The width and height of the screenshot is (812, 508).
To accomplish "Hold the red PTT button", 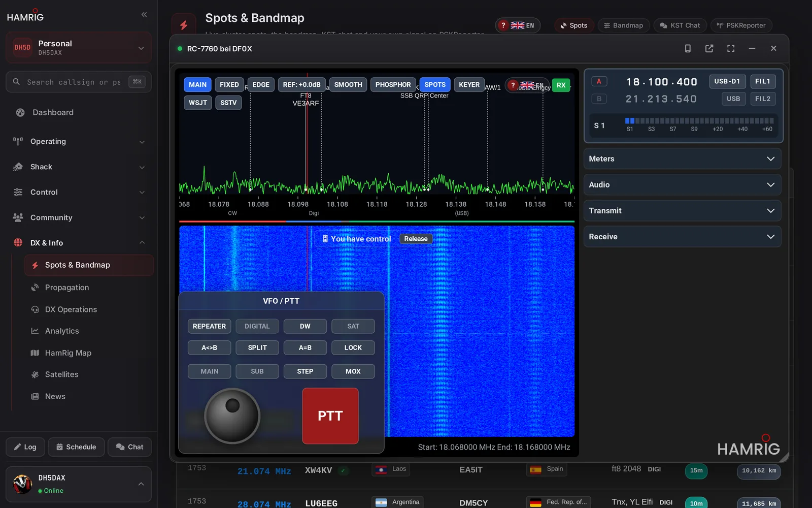I will [330, 416].
